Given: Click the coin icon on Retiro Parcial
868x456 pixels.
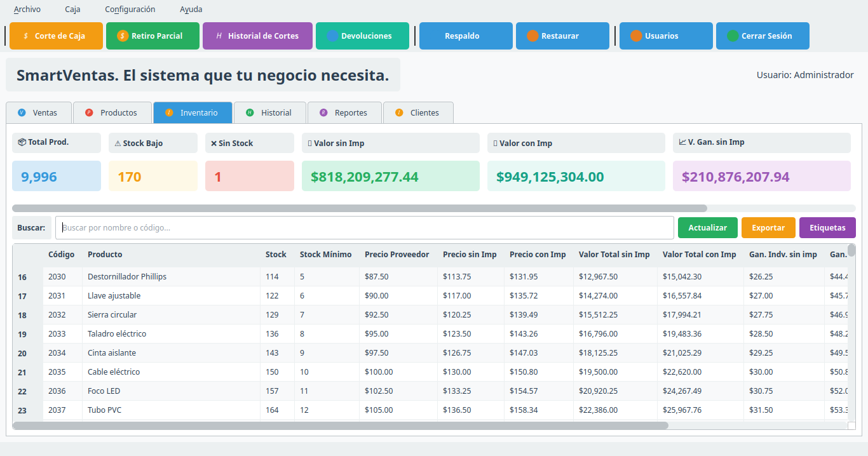Looking at the screenshot, I should [x=123, y=36].
